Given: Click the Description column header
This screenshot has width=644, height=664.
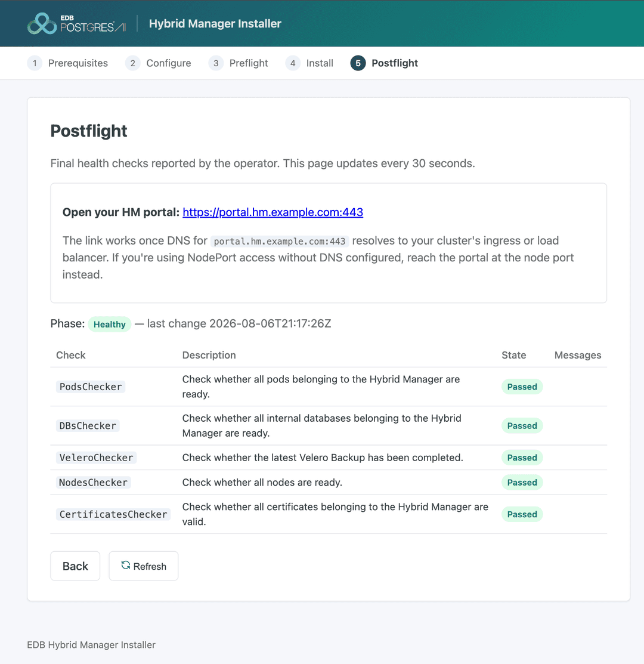Looking at the screenshot, I should [209, 355].
